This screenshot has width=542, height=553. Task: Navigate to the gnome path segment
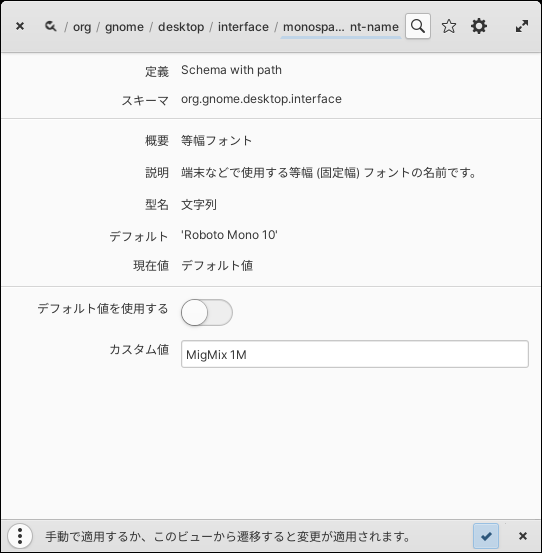pyautogui.click(x=124, y=27)
